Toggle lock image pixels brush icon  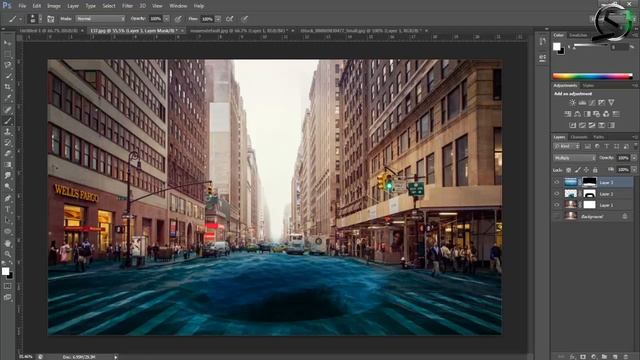pos(578,170)
